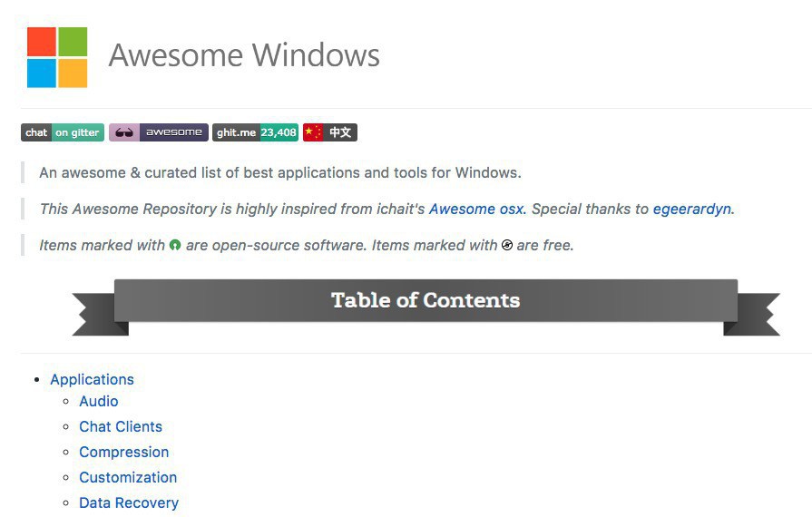Jump to the Applications section
The height and width of the screenshot is (517, 812).
coord(92,379)
